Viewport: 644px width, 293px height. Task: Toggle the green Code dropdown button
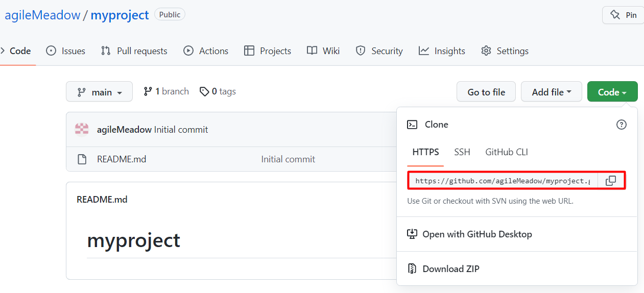(x=612, y=91)
